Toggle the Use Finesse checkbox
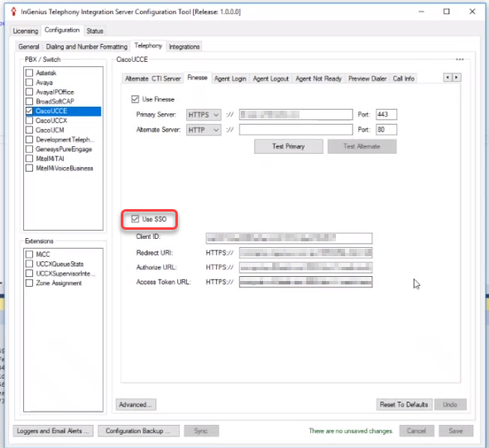 [135, 99]
